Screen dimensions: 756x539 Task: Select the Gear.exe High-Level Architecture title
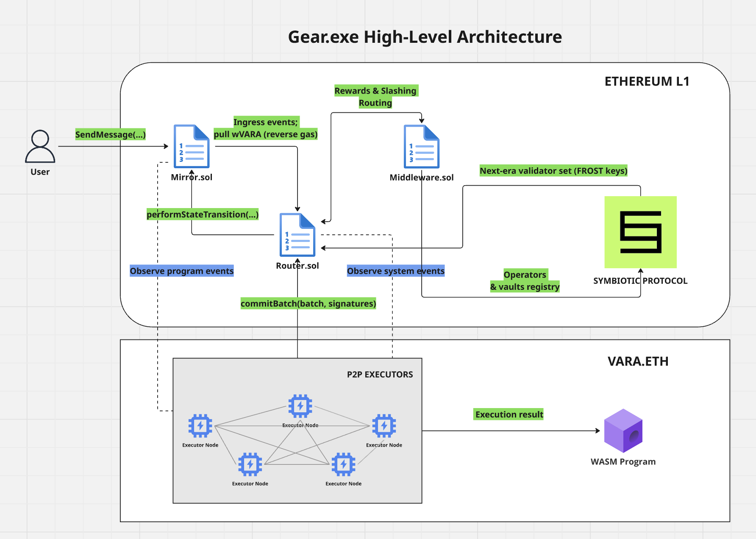[x=425, y=37]
